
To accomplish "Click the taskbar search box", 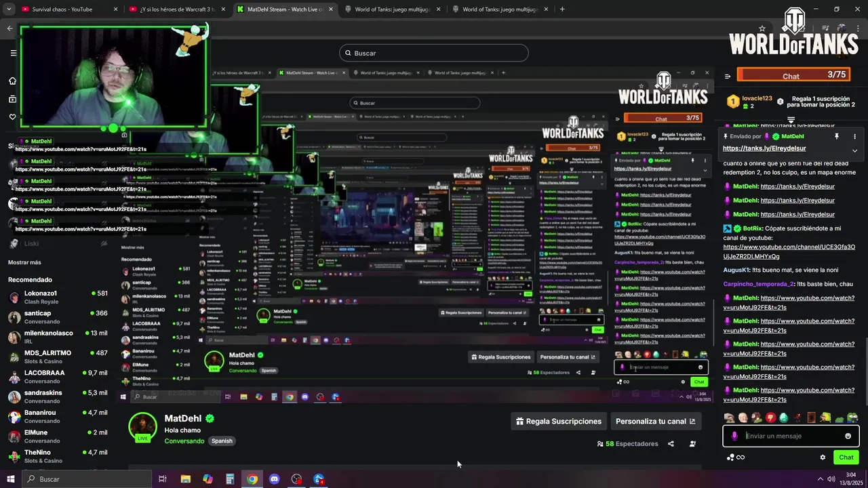I will pyautogui.click(x=88, y=479).
